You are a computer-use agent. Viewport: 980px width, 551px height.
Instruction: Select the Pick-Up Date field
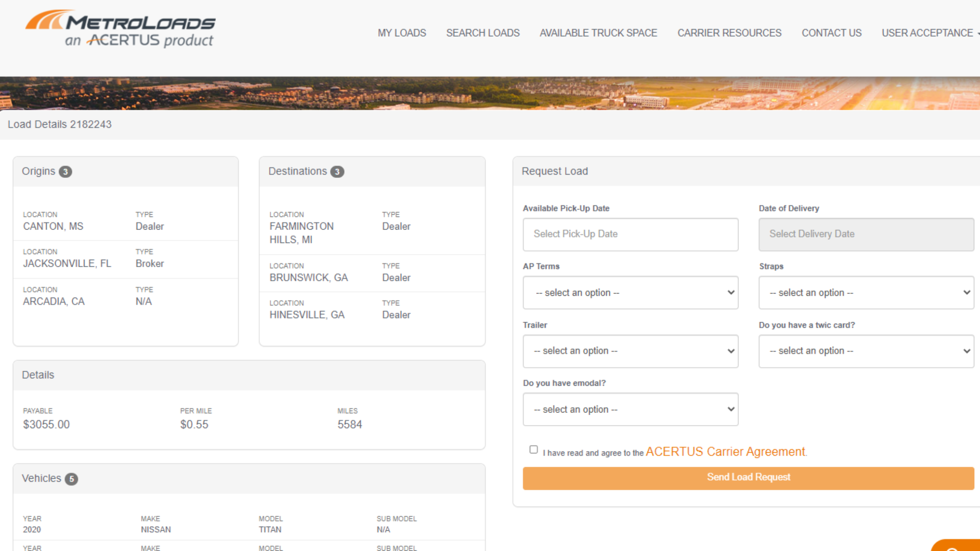coord(630,234)
